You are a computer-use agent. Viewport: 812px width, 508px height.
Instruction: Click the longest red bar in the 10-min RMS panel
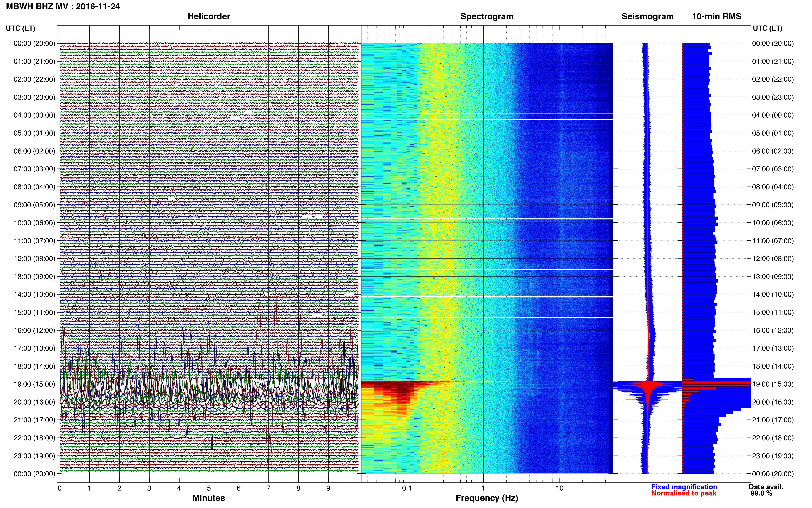point(717,383)
